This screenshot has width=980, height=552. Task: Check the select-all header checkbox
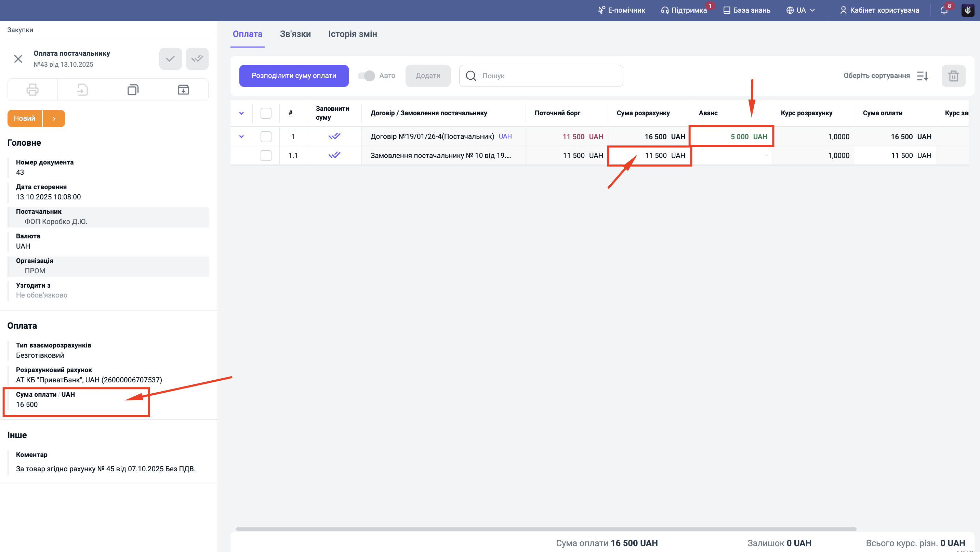[x=266, y=113]
